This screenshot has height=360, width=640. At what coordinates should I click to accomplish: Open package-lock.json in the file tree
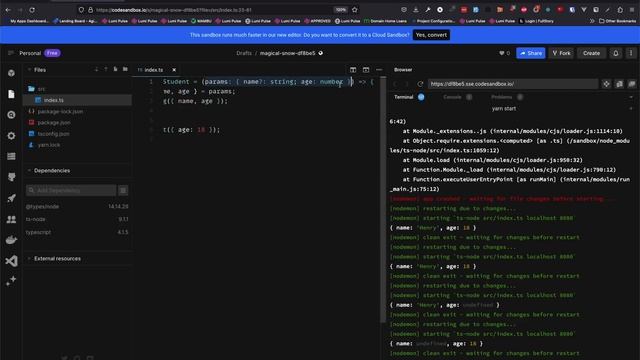coord(77,111)
